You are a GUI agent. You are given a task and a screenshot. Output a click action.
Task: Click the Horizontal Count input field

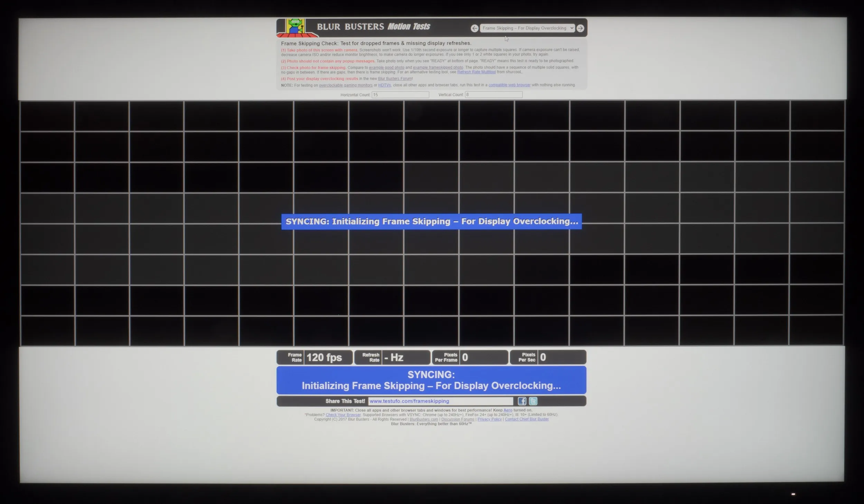[400, 95]
